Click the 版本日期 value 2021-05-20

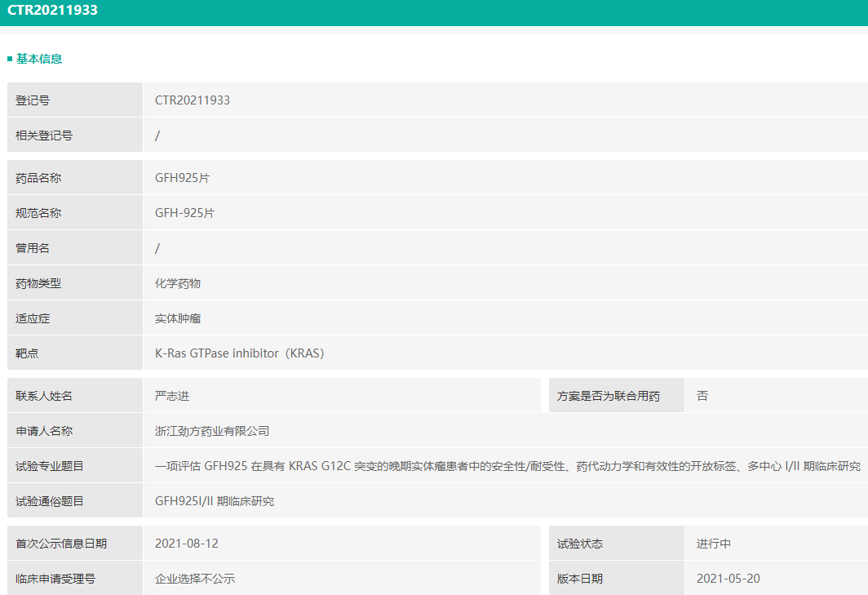click(728, 579)
